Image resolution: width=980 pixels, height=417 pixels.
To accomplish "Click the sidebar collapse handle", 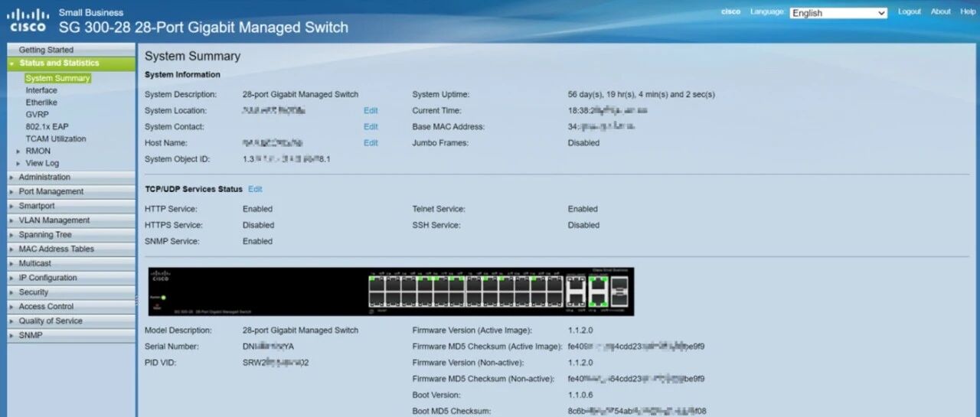I will point(138,302).
